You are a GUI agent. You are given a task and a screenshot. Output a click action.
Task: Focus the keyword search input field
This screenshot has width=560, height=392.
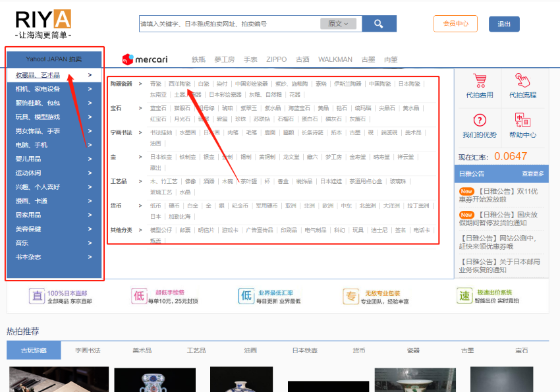click(x=229, y=24)
